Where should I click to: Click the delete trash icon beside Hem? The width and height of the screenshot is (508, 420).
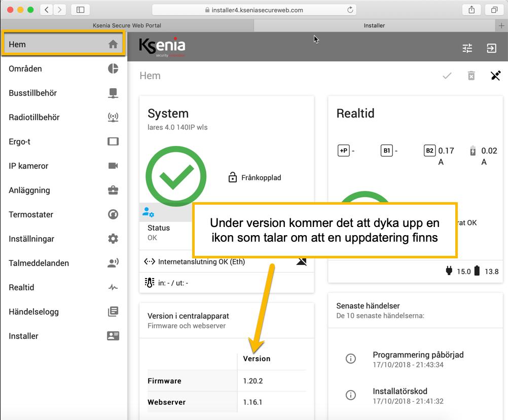click(x=471, y=76)
